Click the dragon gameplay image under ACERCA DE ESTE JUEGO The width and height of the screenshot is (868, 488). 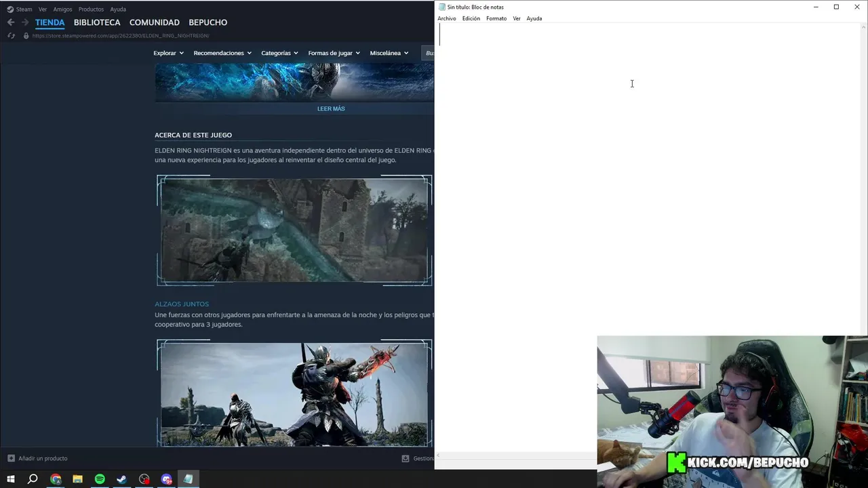pyautogui.click(x=294, y=230)
